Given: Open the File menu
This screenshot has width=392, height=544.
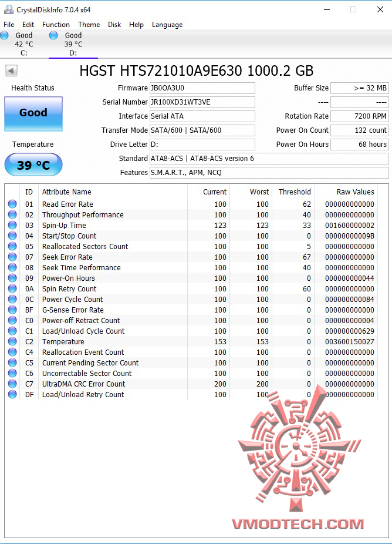Looking at the screenshot, I should tap(9, 25).
